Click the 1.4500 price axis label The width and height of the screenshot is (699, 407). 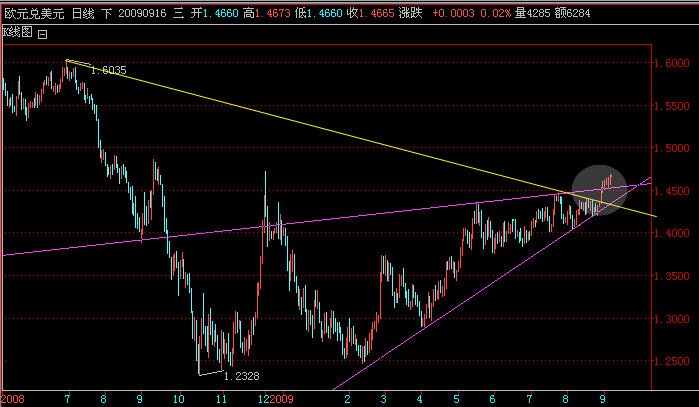pos(671,191)
